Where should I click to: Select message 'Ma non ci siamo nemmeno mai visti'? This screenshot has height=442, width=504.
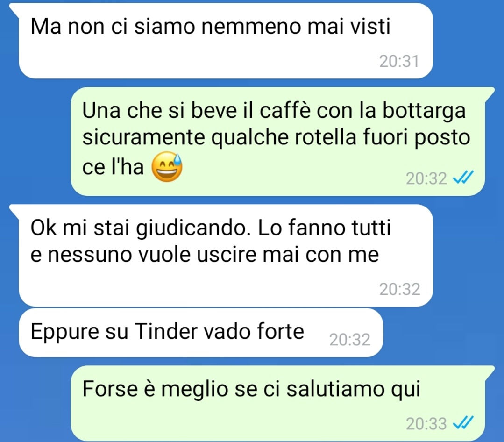(x=226, y=41)
